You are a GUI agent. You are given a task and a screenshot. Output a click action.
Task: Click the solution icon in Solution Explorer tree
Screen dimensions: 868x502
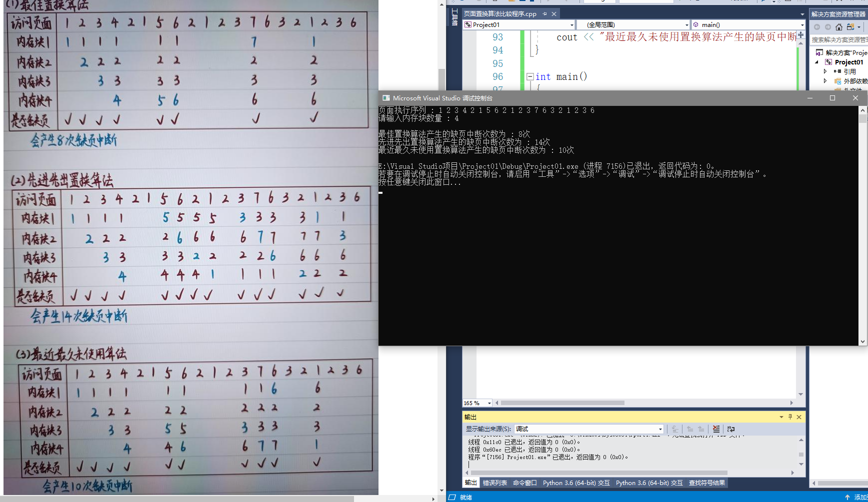point(819,52)
